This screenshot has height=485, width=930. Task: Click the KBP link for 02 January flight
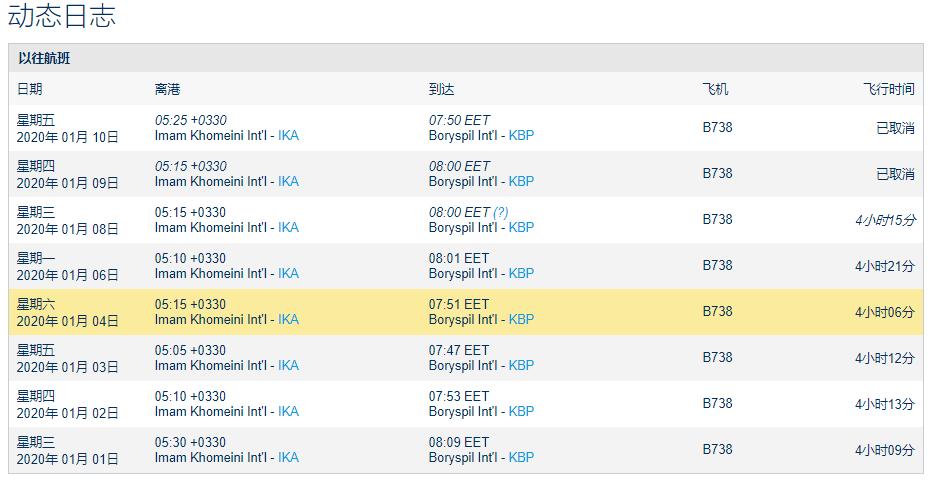[521, 411]
